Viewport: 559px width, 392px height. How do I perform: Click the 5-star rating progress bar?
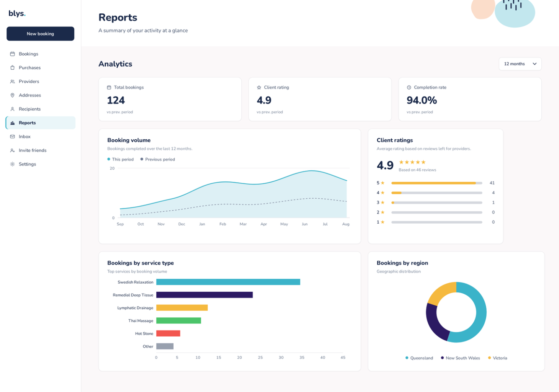(436, 183)
